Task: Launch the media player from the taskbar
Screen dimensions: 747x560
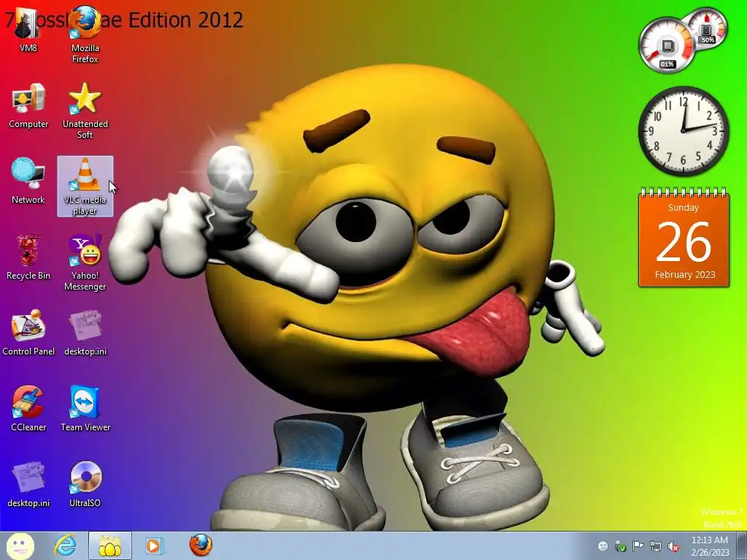Action: click(154, 545)
